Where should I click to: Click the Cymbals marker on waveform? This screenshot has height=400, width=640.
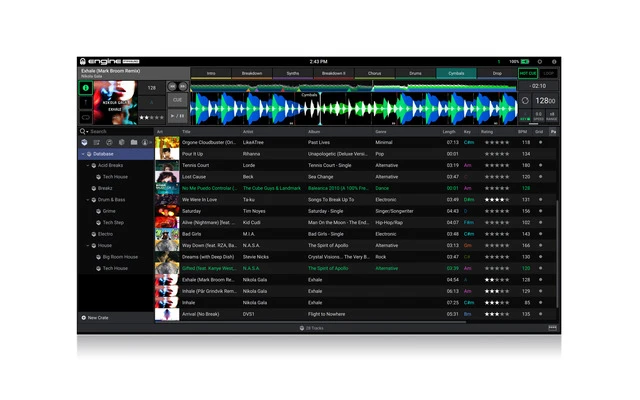[309, 95]
